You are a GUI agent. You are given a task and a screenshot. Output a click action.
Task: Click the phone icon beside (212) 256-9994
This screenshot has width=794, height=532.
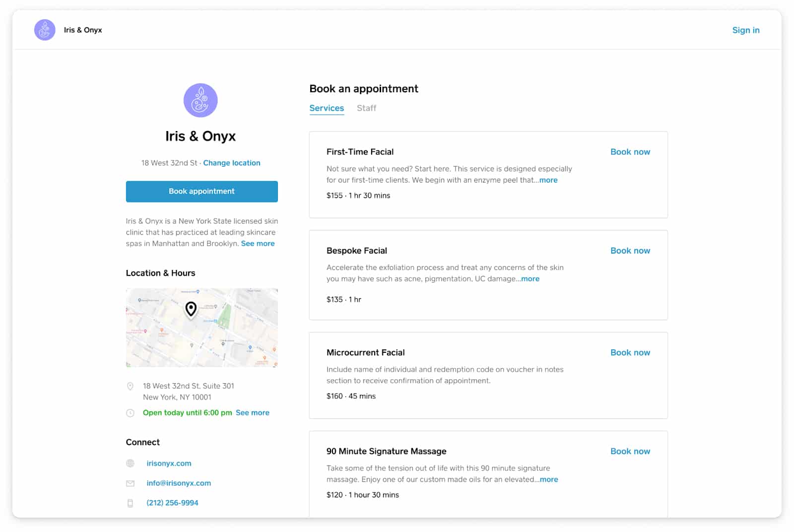[x=130, y=503]
